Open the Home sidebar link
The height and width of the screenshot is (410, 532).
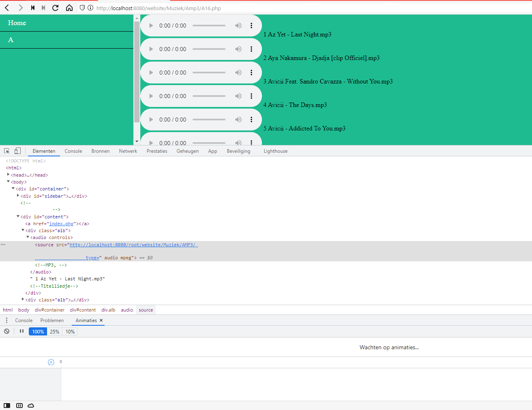pos(17,23)
